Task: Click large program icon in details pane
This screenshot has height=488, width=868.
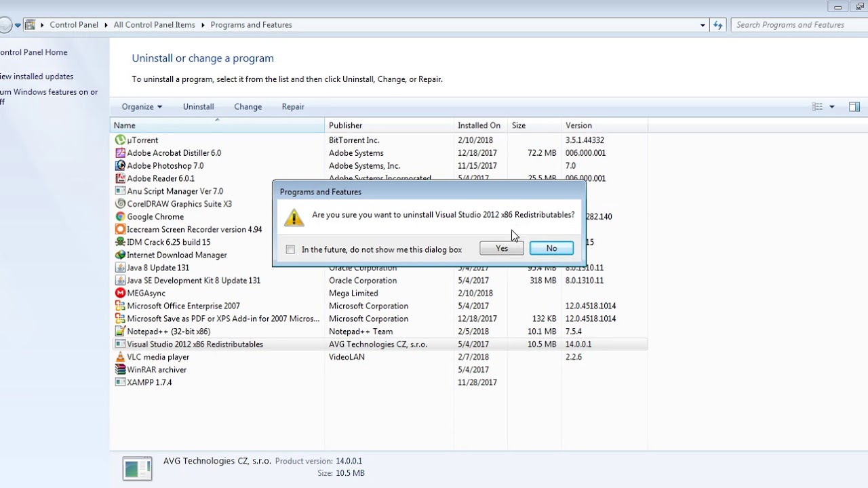Action: [x=137, y=468]
